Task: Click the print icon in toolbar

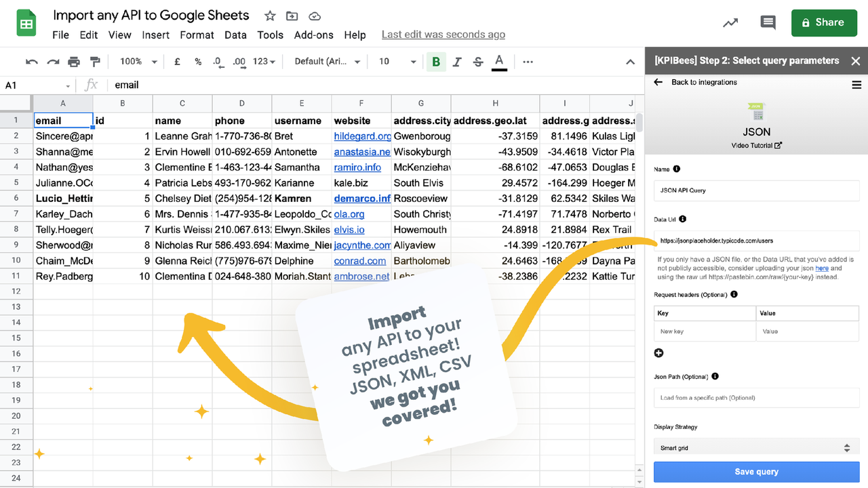Action: tap(74, 62)
